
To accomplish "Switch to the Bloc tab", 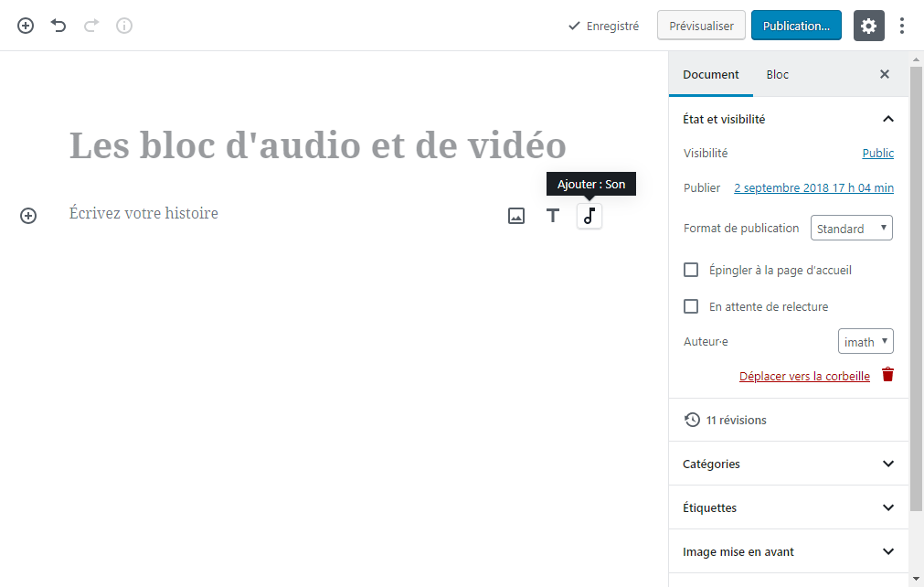I will tap(777, 74).
